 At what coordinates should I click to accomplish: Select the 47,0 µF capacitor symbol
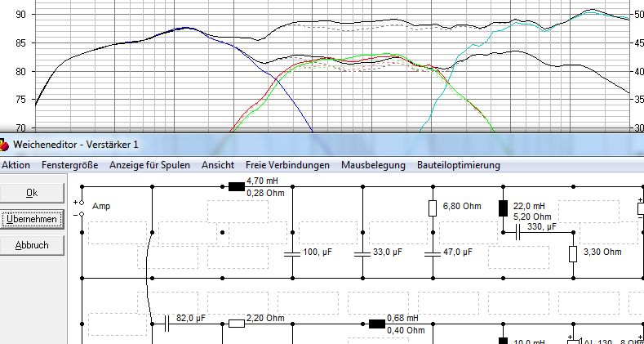click(x=433, y=254)
